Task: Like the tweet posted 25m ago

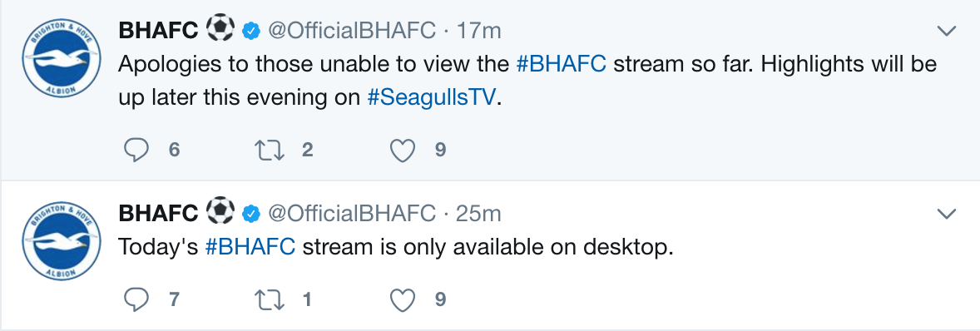Action: [x=403, y=299]
